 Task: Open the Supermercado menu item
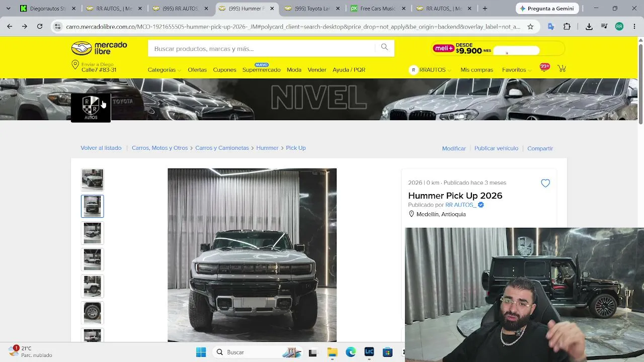coord(261,70)
